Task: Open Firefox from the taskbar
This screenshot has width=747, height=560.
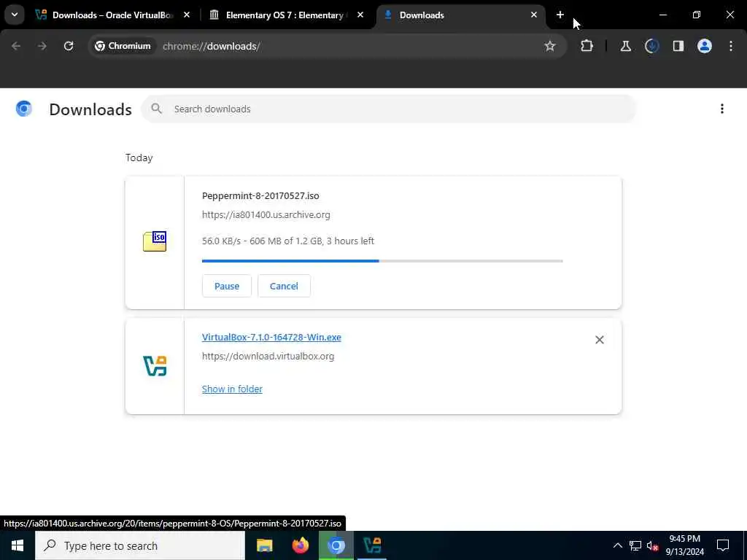Action: pyautogui.click(x=300, y=545)
